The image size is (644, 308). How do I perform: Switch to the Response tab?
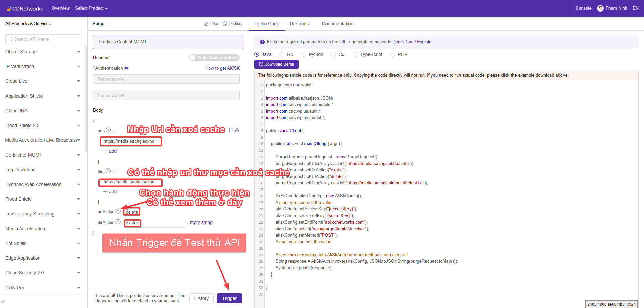[301, 24]
